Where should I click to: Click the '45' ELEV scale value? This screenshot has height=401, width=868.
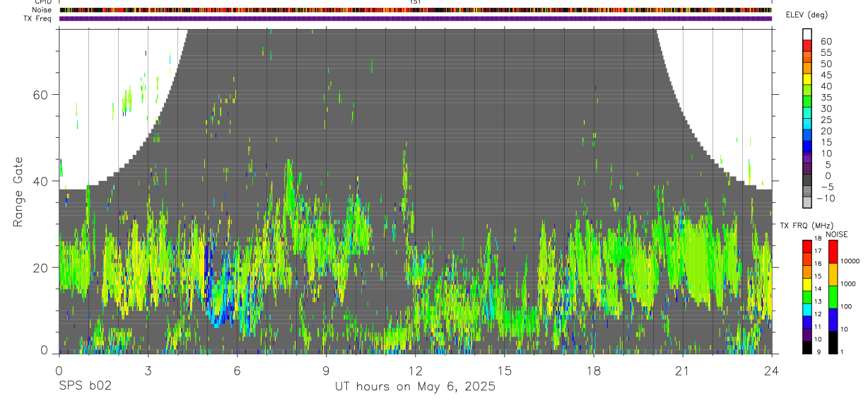click(826, 75)
